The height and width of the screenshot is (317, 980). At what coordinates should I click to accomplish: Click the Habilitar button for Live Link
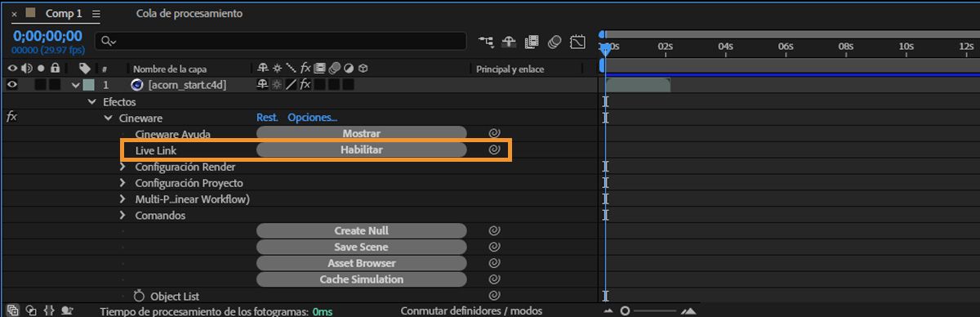(361, 150)
